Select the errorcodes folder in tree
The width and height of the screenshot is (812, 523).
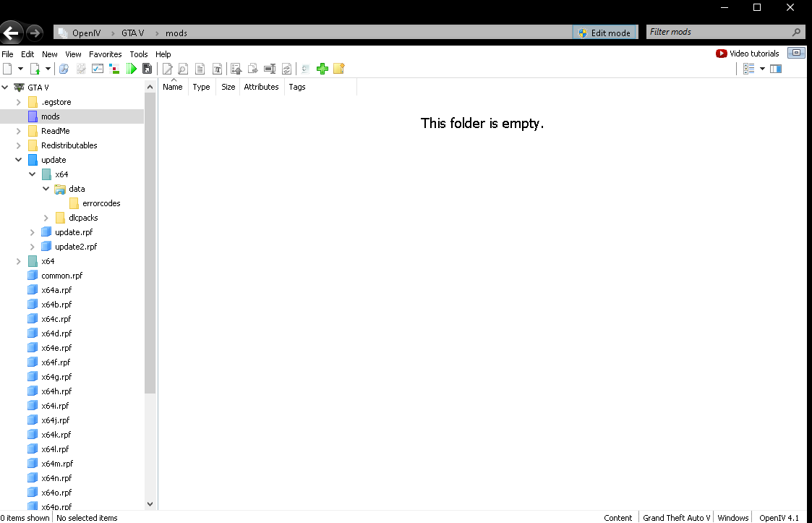[x=101, y=203]
